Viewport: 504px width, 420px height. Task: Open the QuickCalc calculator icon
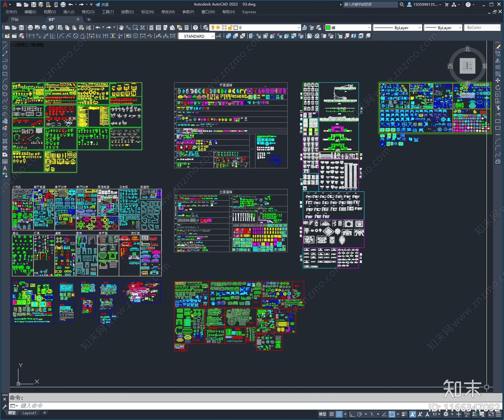pyautogui.click(x=186, y=28)
